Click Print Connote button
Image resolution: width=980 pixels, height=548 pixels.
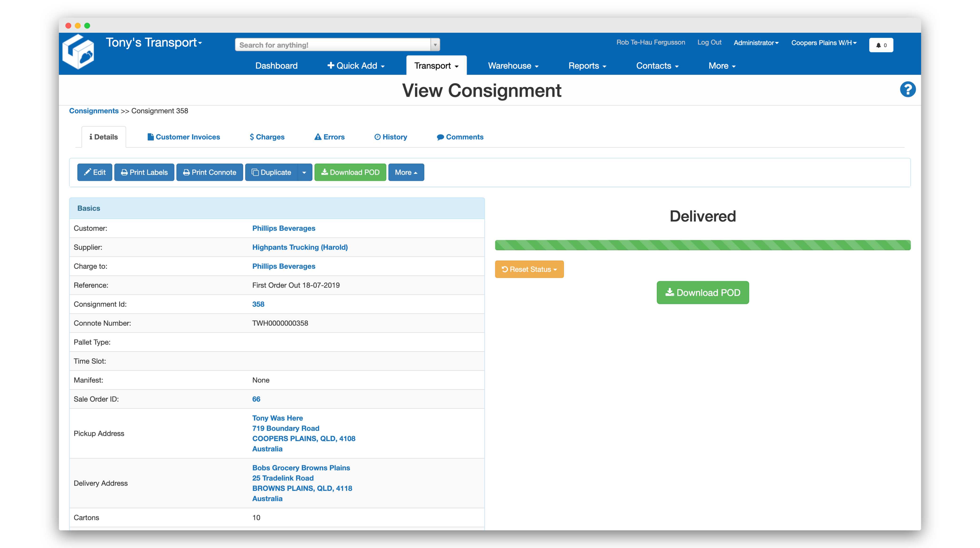point(210,172)
